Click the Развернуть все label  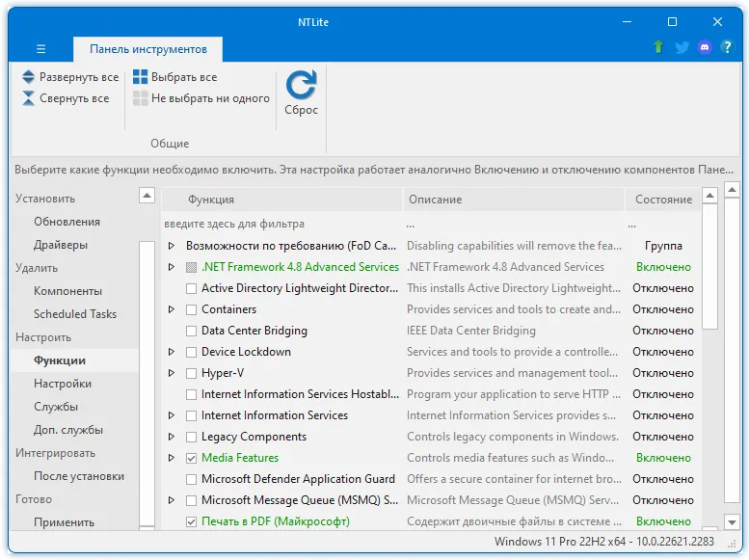79,77
